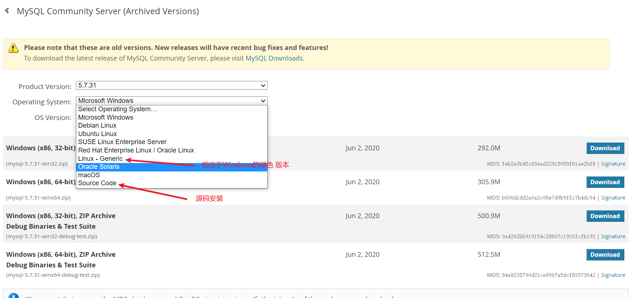Select Red Hat Enterprise Linux / Oracle Linux
Image resolution: width=644 pixels, height=298 pixels.
coord(172,150)
